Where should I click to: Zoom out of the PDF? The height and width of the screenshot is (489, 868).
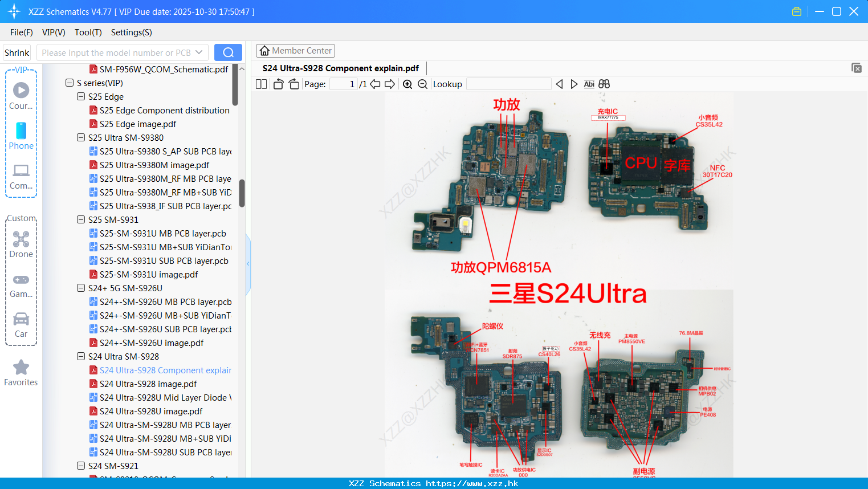click(422, 84)
